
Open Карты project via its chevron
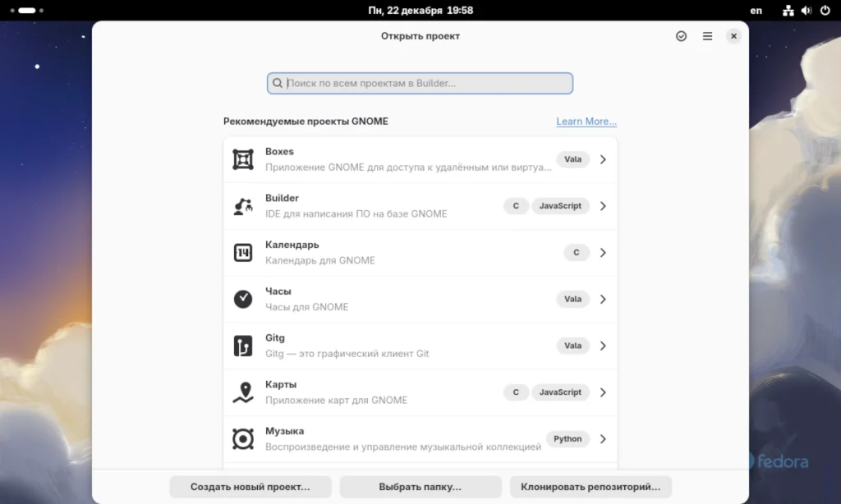pyautogui.click(x=603, y=392)
